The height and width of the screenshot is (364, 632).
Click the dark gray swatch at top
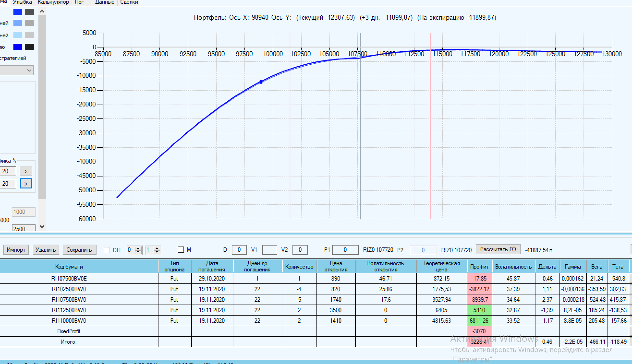(x=29, y=12)
